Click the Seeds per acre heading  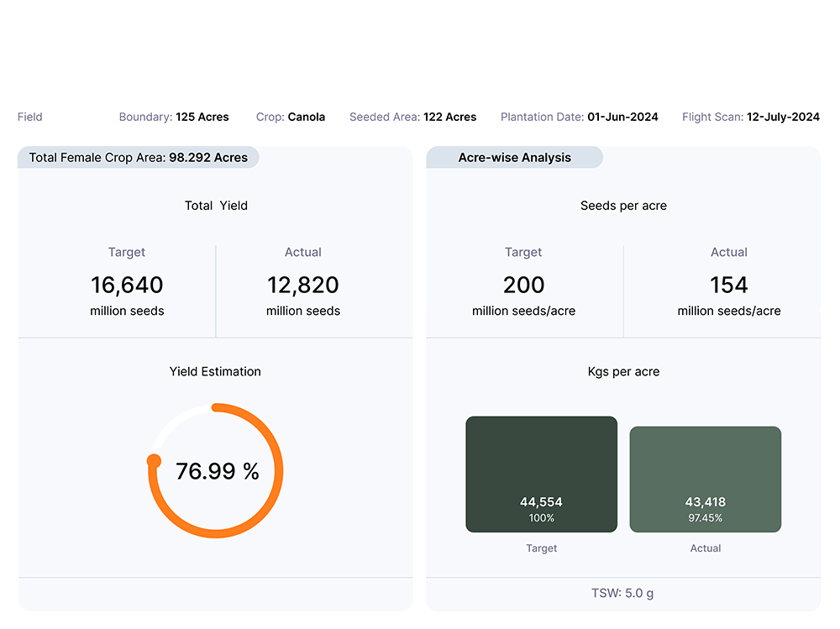pos(623,205)
